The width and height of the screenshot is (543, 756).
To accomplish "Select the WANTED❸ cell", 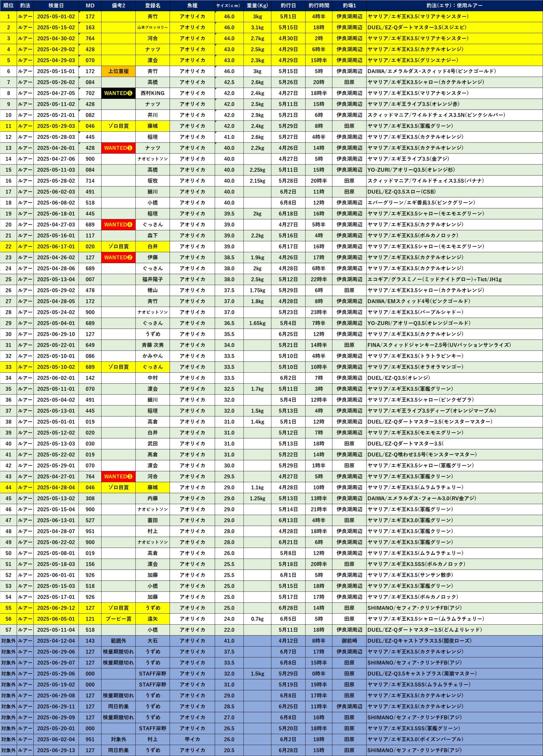I will [118, 476].
